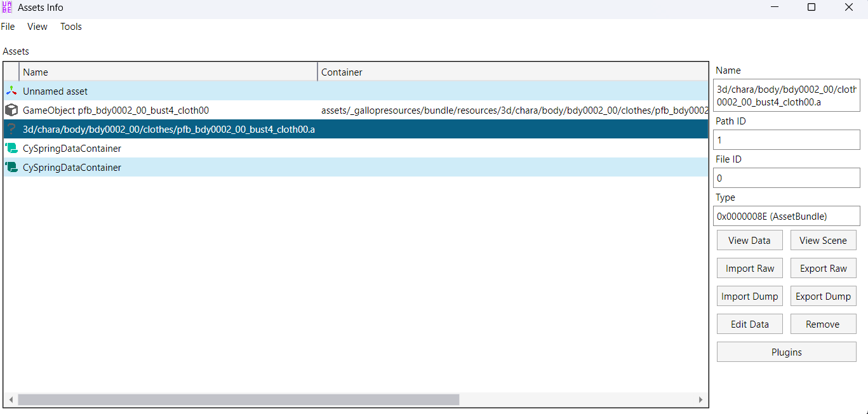Select the GameObject pfb_bdy0002_00_bust4_cloth00 row

(356, 110)
